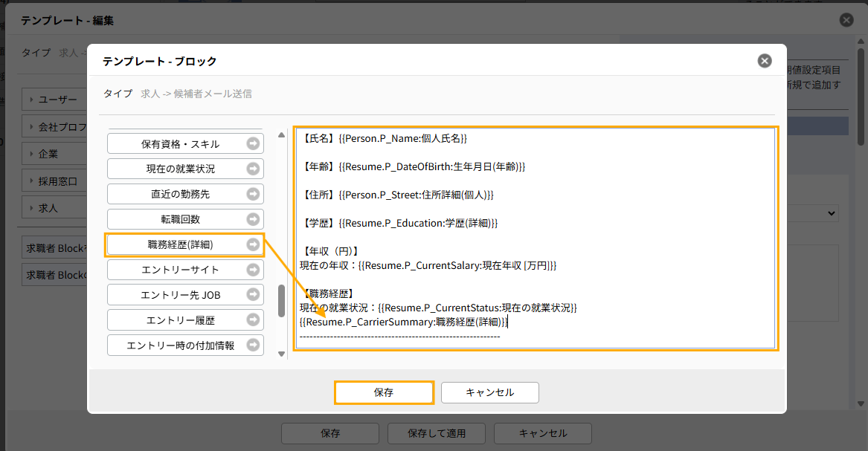The image size is (868, 451).
Task: Click inside the template text editor
Action: click(536, 238)
